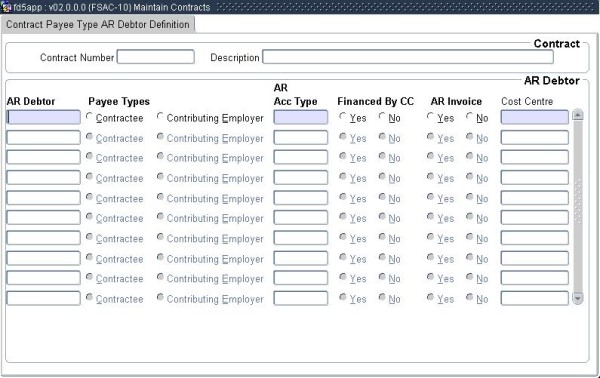Click the application icon in the title bar
The width and height of the screenshot is (600, 378).
click(7, 7)
